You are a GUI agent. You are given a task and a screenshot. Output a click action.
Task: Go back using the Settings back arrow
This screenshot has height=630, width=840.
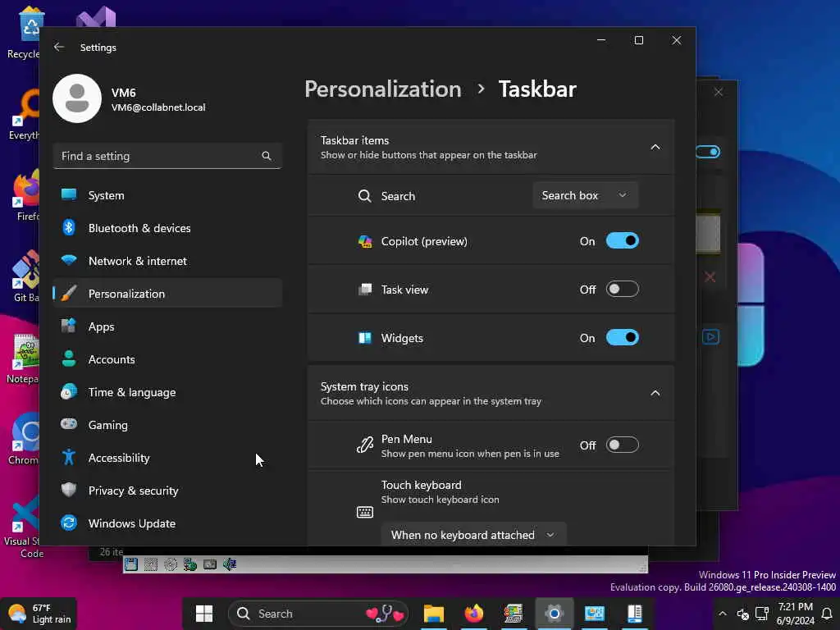(59, 47)
